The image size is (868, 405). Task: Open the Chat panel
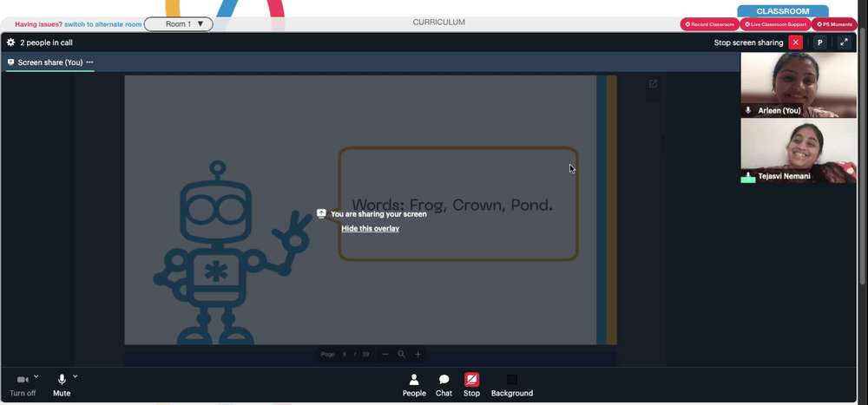(x=444, y=386)
